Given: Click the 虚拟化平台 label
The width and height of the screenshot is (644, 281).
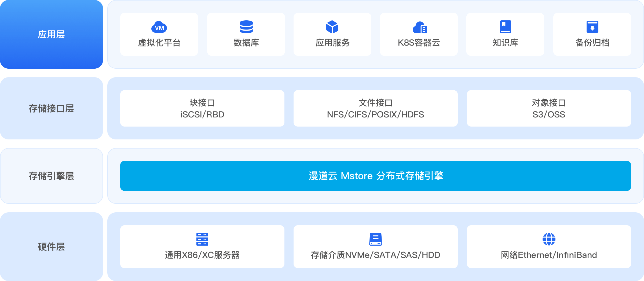Looking at the screenshot, I should (159, 43).
